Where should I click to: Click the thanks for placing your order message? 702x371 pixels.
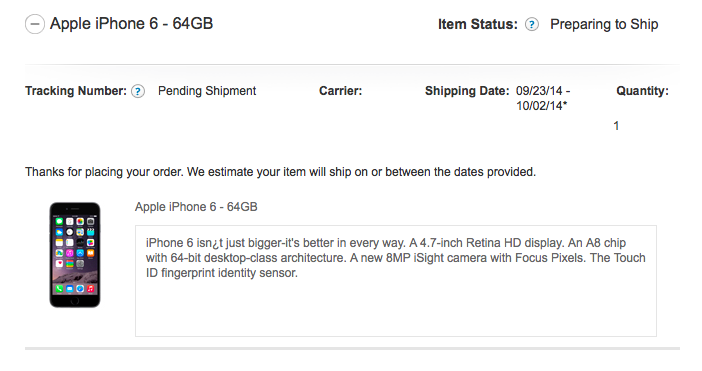[280, 172]
